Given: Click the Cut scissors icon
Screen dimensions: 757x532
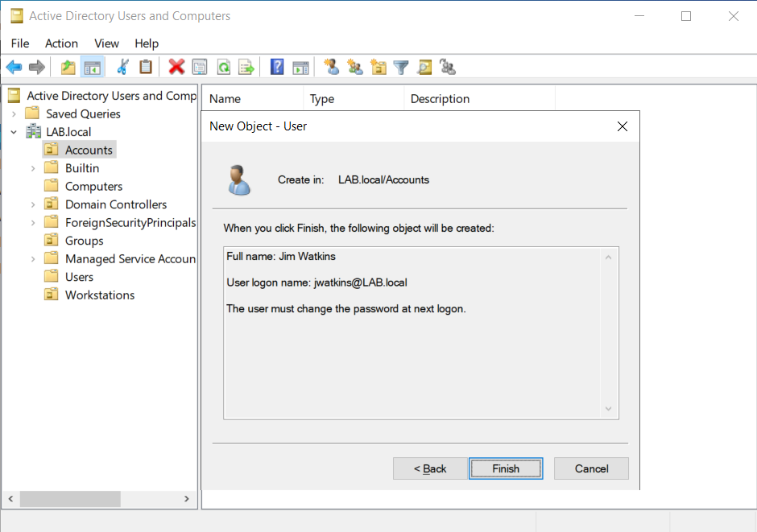Looking at the screenshot, I should pyautogui.click(x=122, y=67).
